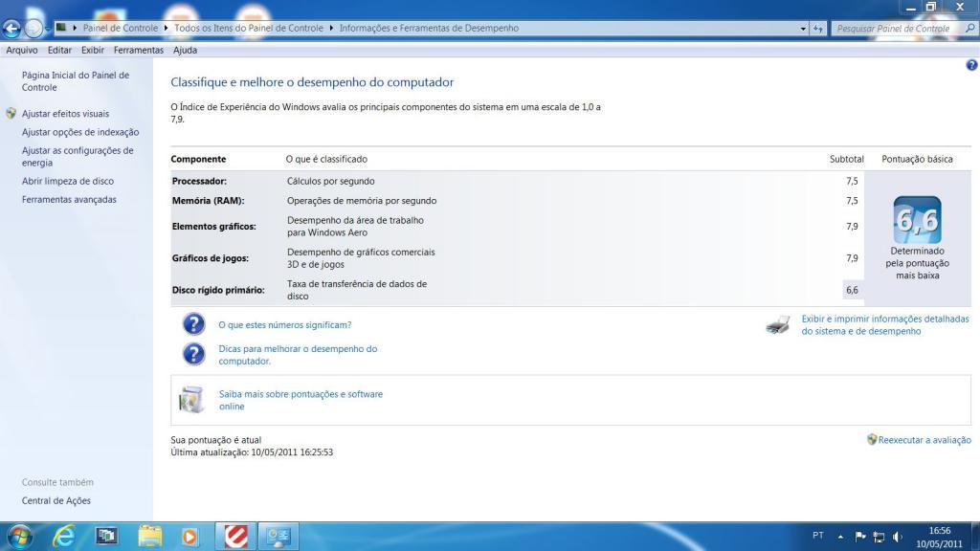Open the monitor icon pinned next to Internet Explorer
Image resolution: width=980 pixels, height=551 pixels.
107,536
